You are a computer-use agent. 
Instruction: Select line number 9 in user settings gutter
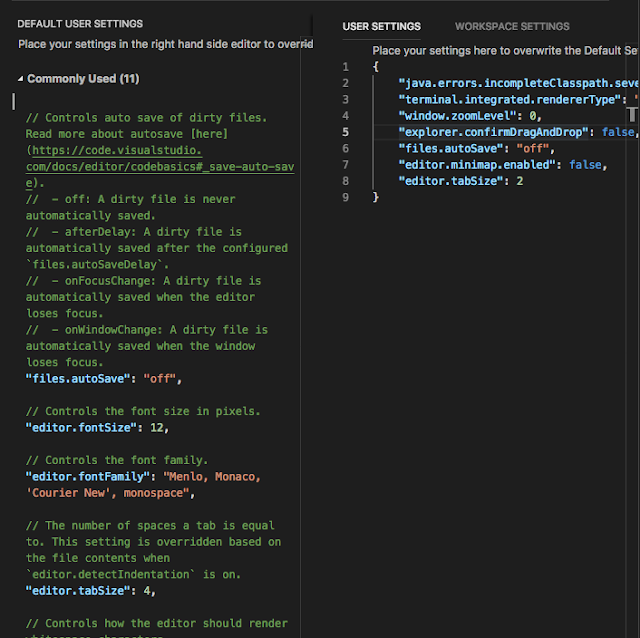pos(345,198)
